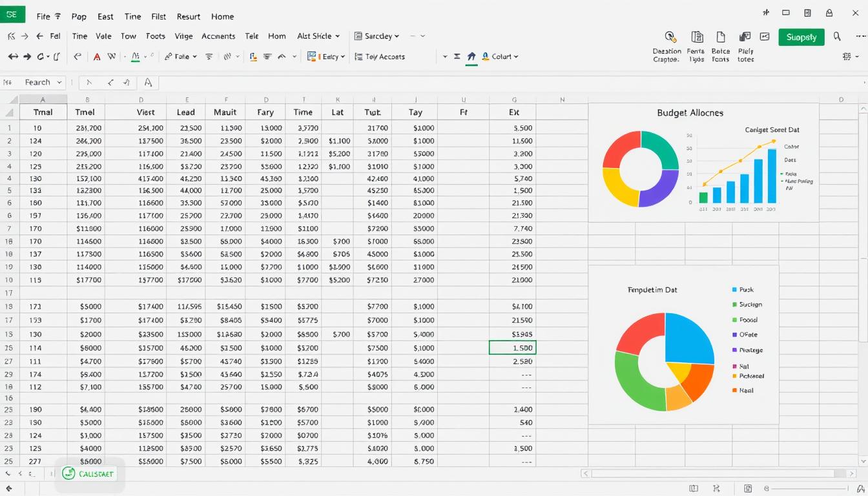Click the blue Pusk legend entry

[x=743, y=290]
